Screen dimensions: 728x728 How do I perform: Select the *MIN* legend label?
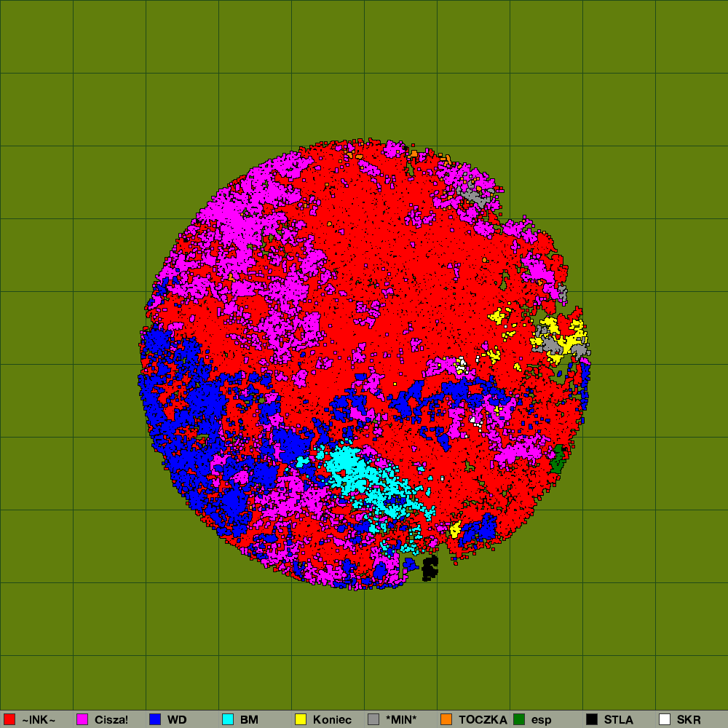click(x=401, y=720)
